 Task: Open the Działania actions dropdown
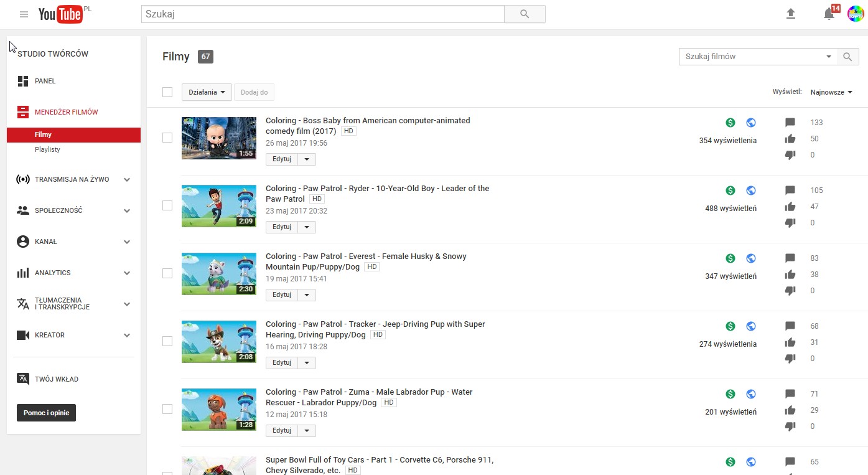(x=207, y=92)
